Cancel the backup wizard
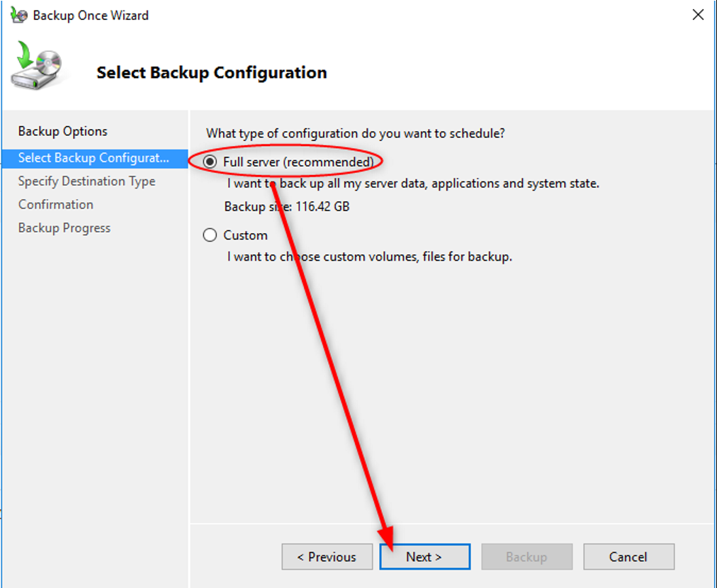The image size is (717, 588). (628, 557)
